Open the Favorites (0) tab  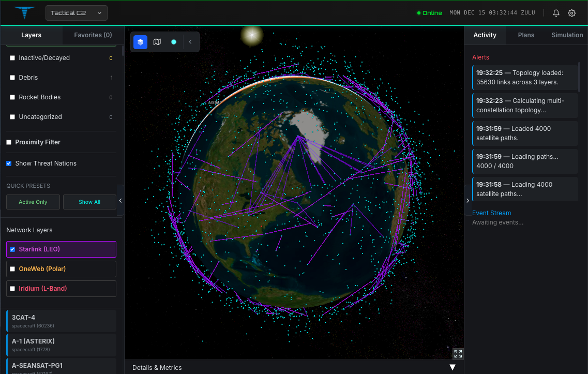(x=93, y=35)
